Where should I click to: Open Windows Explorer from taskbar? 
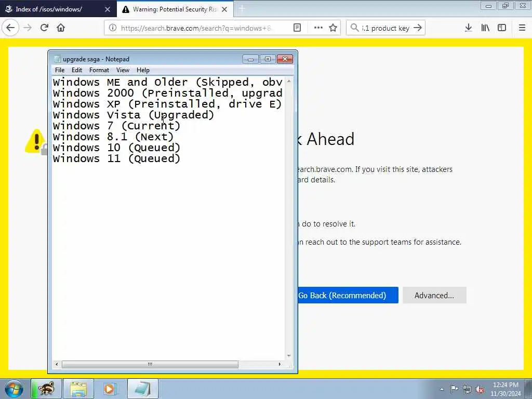[x=78, y=389]
